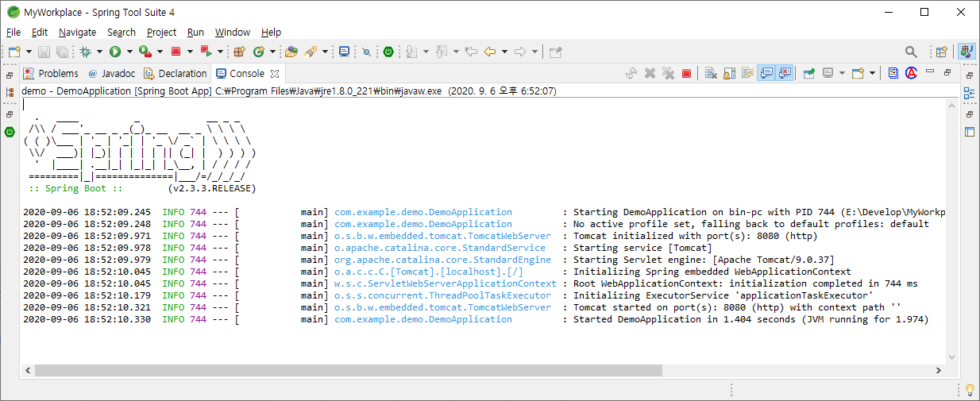Open the Project menu

point(162,33)
